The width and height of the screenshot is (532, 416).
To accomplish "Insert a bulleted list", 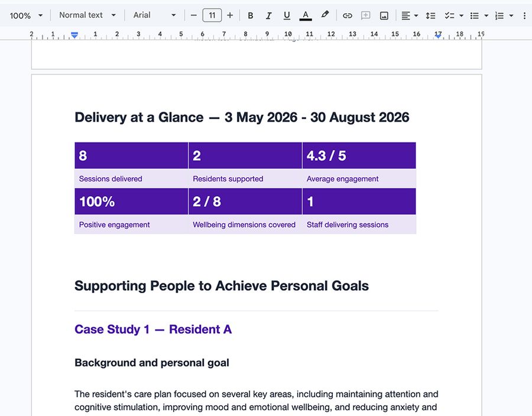I will point(474,15).
